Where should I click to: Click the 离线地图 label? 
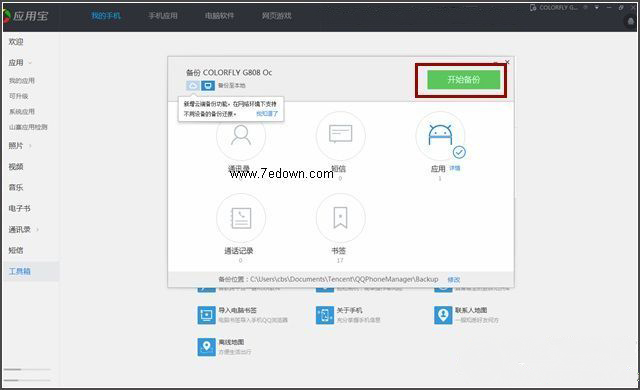click(231, 342)
